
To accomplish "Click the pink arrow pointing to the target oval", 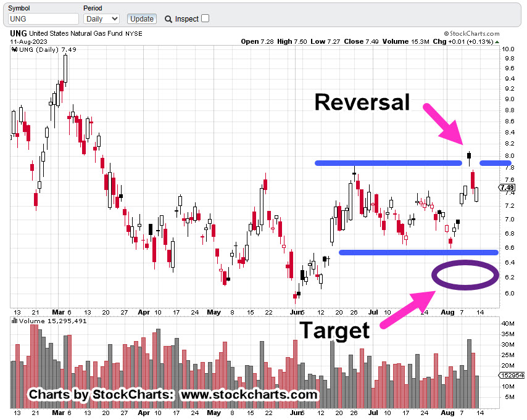I will (x=409, y=307).
